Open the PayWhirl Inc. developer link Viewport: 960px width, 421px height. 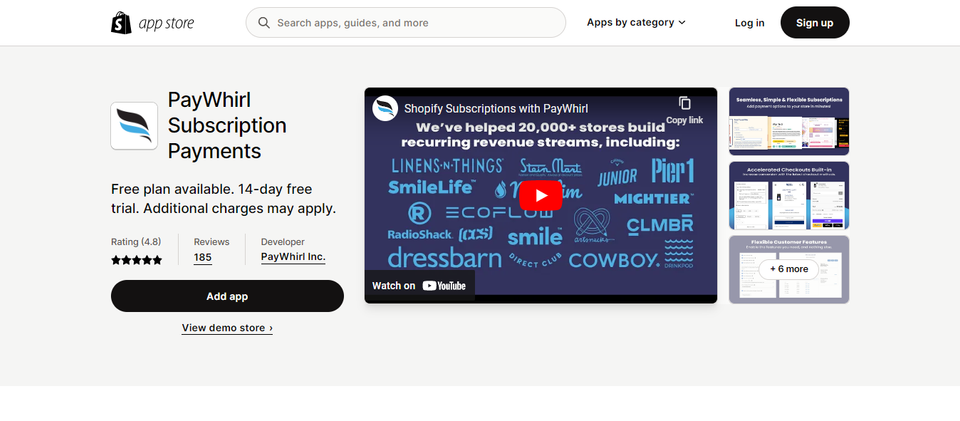point(293,258)
